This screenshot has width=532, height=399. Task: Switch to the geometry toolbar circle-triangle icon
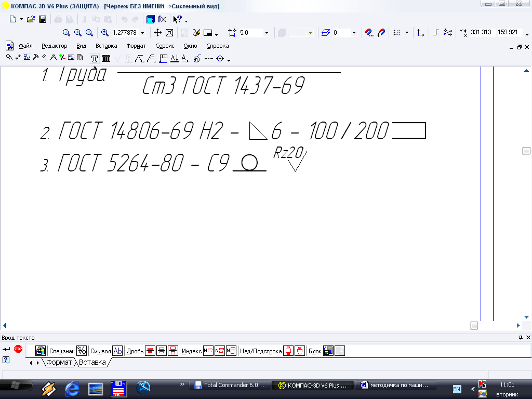[9, 57]
